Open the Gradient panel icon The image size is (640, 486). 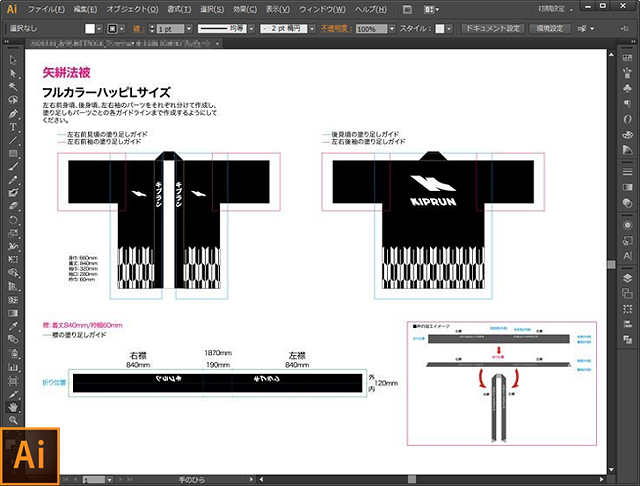click(x=627, y=187)
